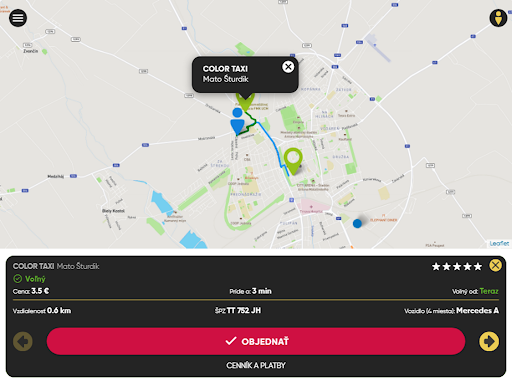This screenshot has height=384, width=512.
Task: Order taxi with OBJEDNAŤ button
Action: pyautogui.click(x=256, y=341)
